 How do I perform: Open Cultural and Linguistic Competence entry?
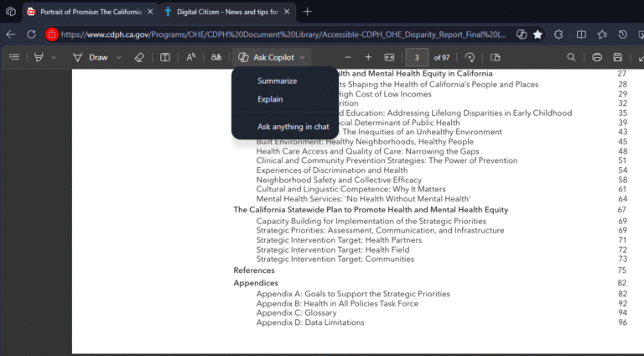[x=351, y=189]
